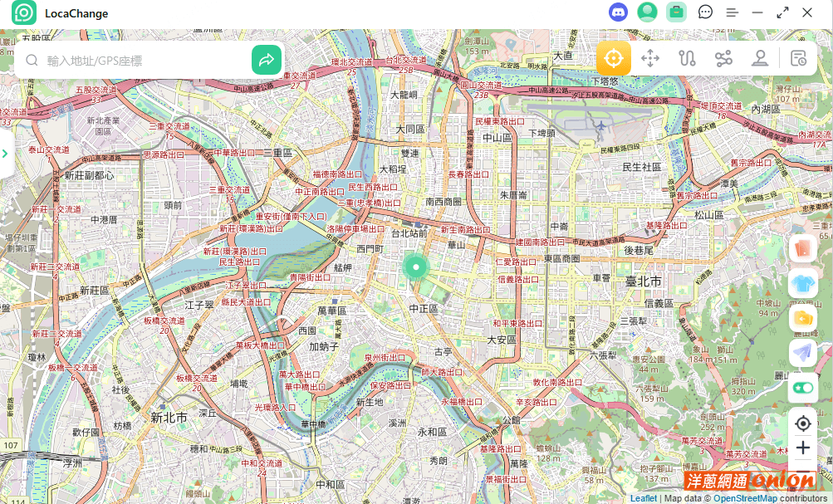
Task: Click the 松山區 district label
Action: pos(708,215)
